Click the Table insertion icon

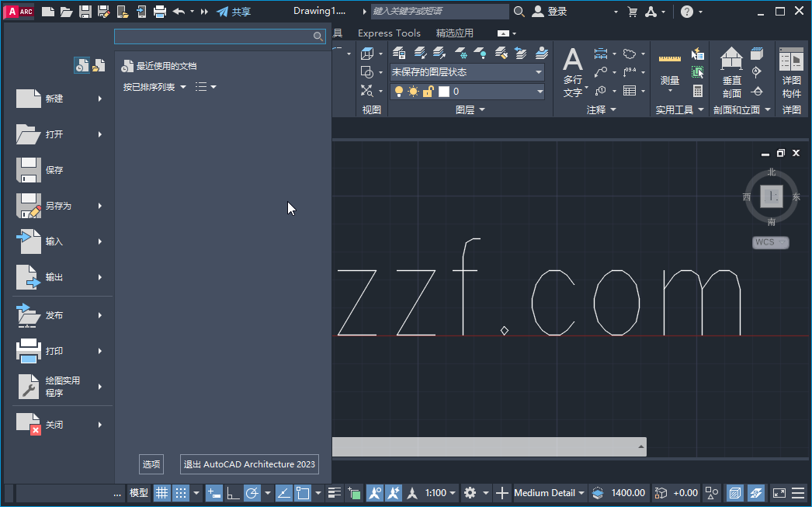(629, 91)
